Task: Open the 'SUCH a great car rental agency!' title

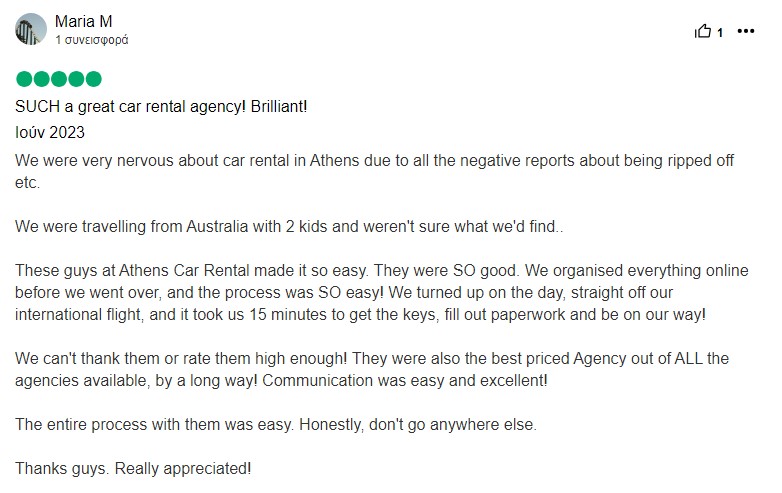Action: (x=161, y=107)
